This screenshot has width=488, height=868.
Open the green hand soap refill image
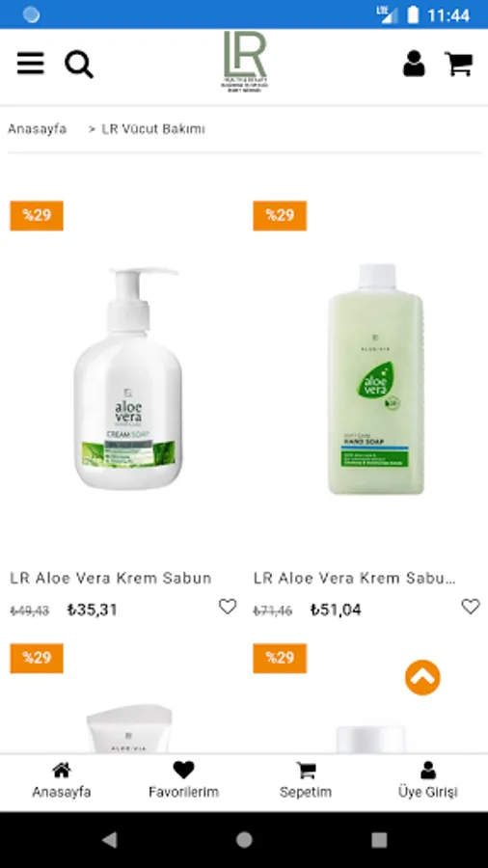pyautogui.click(x=376, y=379)
